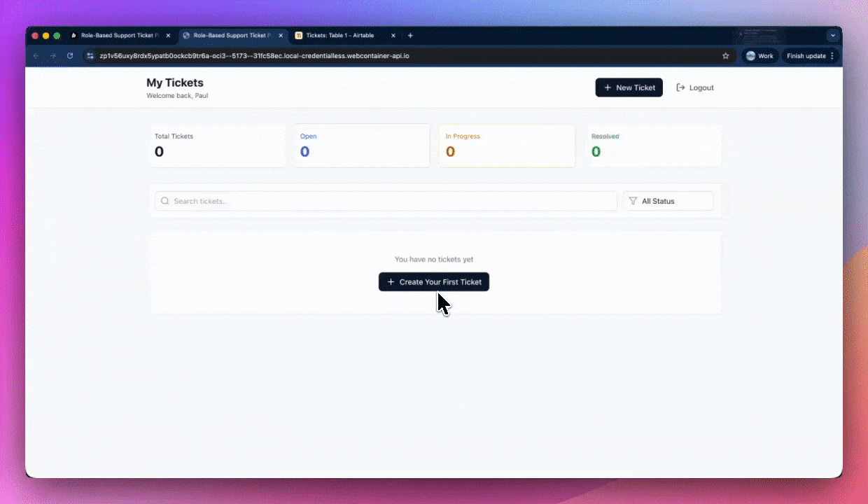Open a new browser tab with the plus

pyautogui.click(x=410, y=35)
